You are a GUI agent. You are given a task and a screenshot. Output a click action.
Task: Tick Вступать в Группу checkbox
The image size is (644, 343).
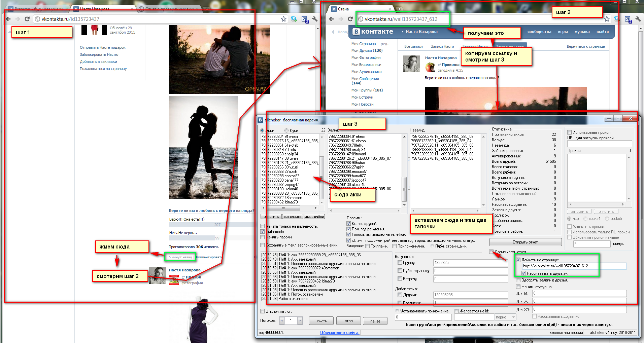(x=400, y=263)
